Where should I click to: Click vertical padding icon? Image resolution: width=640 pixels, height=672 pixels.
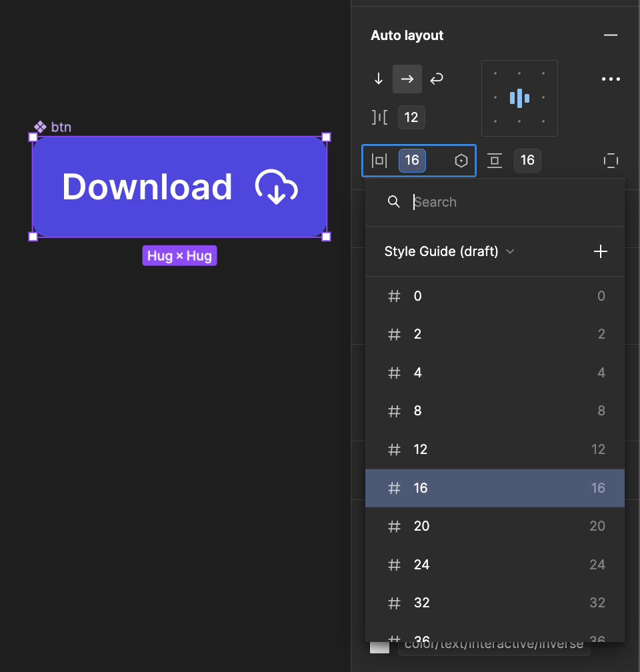pos(495,161)
